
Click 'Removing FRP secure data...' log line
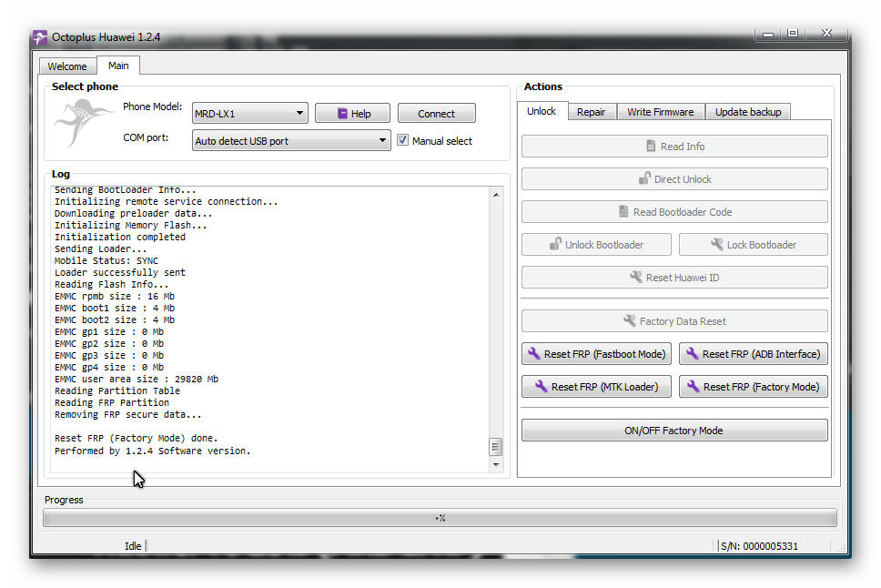pos(127,414)
